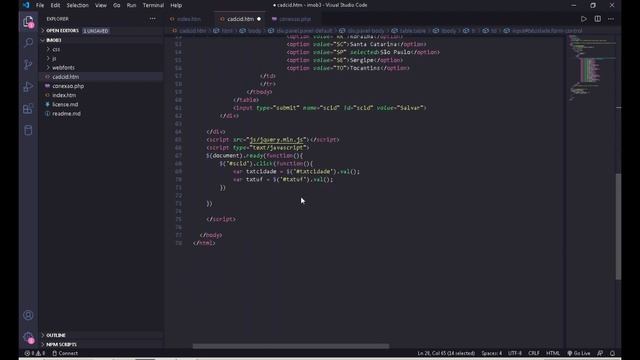Open the Selection menu

click(x=78, y=5)
